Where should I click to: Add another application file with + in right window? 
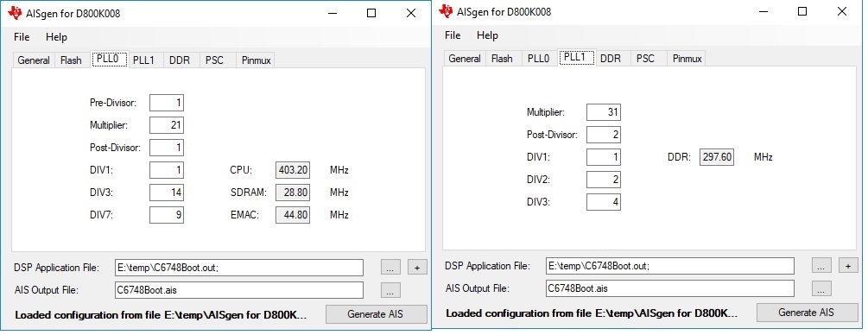pyautogui.click(x=848, y=266)
